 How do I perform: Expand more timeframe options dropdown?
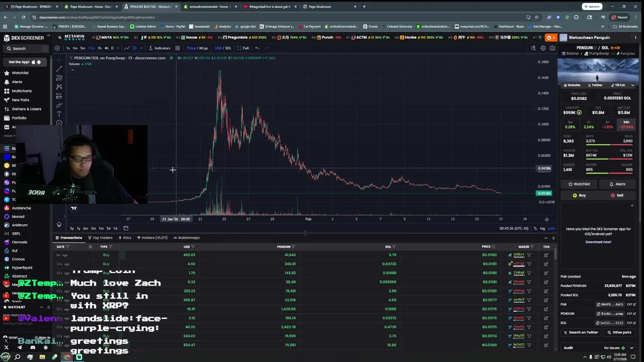[118, 48]
